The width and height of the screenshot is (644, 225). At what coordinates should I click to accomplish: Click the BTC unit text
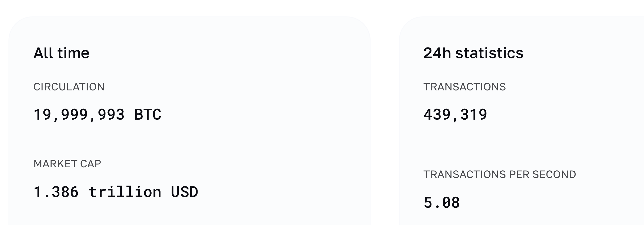148,114
